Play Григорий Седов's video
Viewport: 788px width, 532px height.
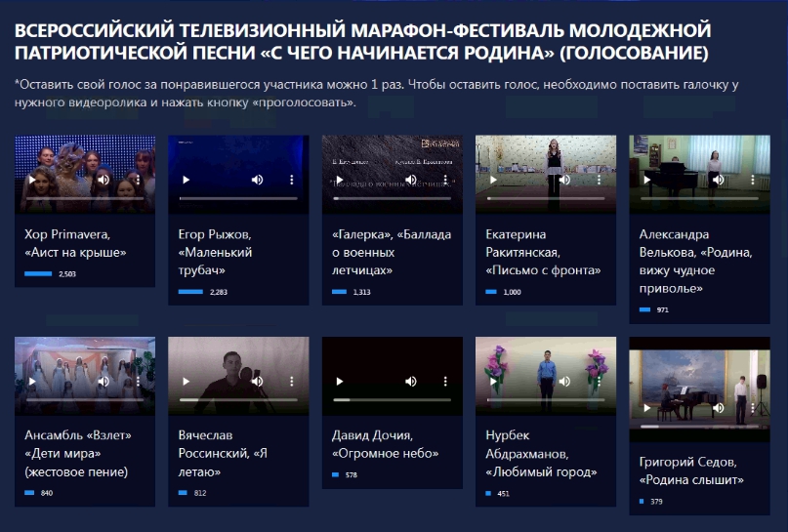click(x=647, y=408)
